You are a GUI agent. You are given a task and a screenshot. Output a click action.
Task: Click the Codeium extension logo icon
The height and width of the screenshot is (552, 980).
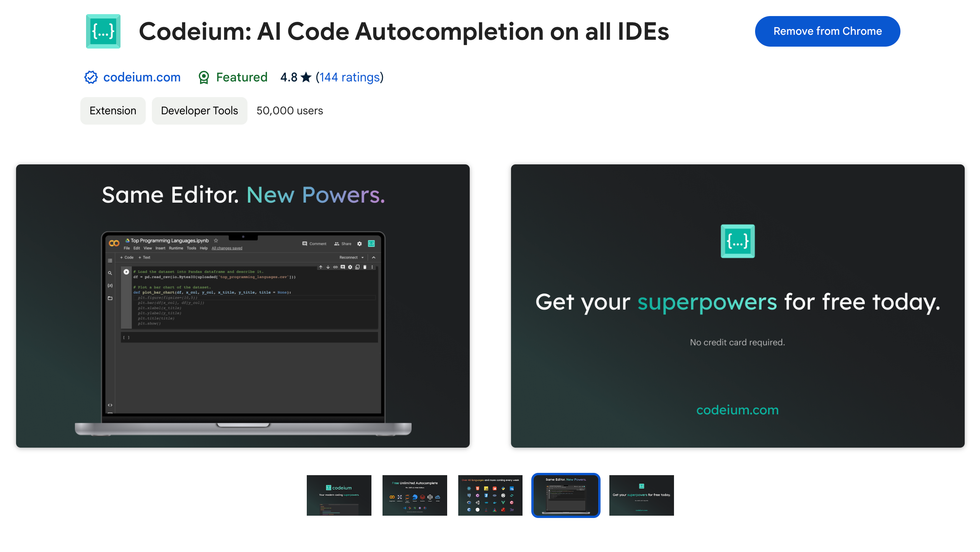pos(103,31)
